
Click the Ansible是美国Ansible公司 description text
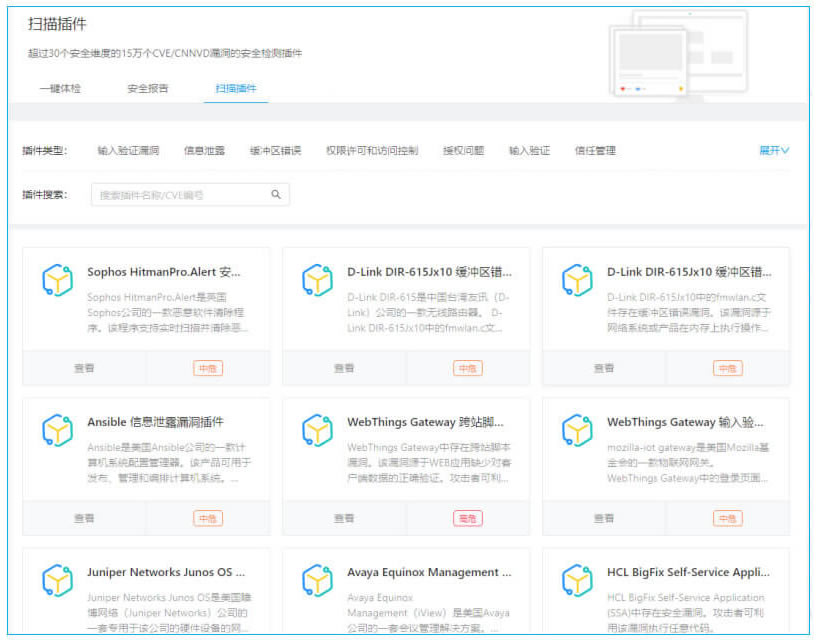pyautogui.click(x=169, y=462)
